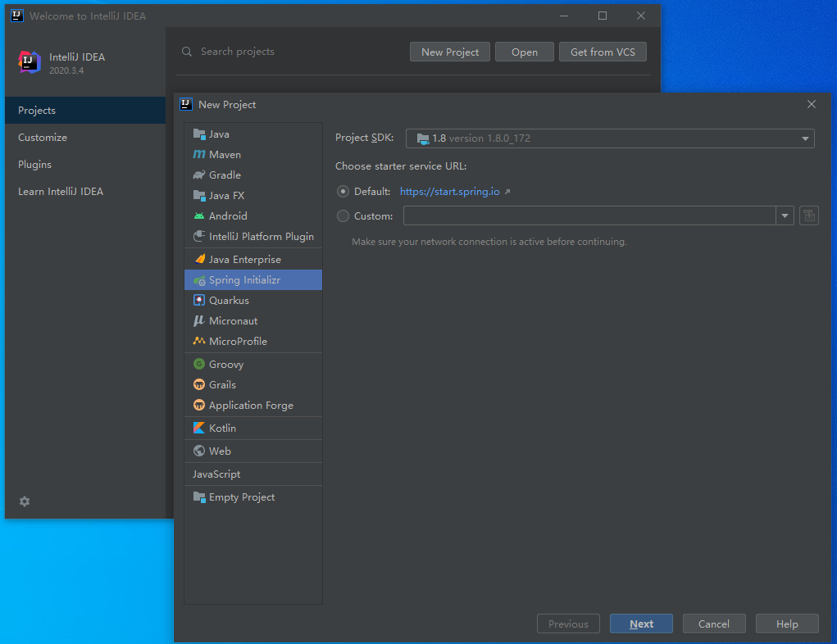The height and width of the screenshot is (644, 837).
Task: Click the Java Enterprise flame icon
Action: click(x=199, y=259)
